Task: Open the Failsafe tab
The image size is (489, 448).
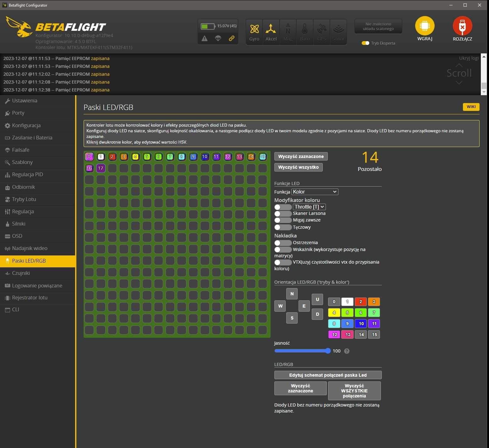Action: click(38, 150)
